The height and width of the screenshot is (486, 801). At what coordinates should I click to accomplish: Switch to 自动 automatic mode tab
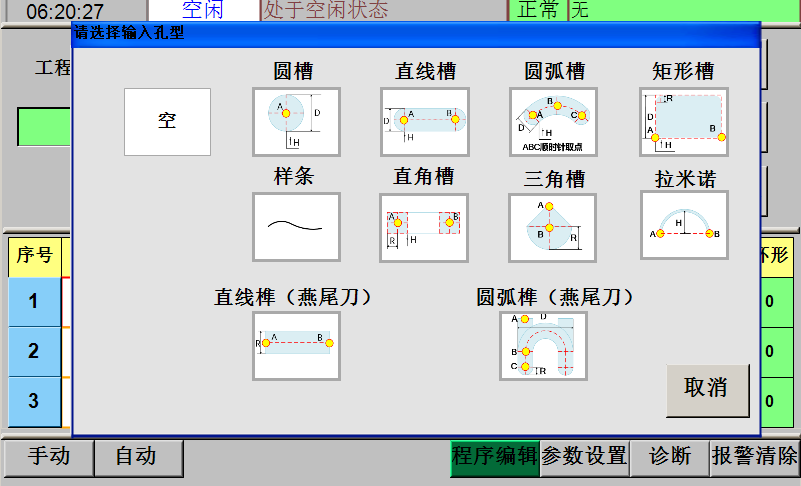pos(137,457)
